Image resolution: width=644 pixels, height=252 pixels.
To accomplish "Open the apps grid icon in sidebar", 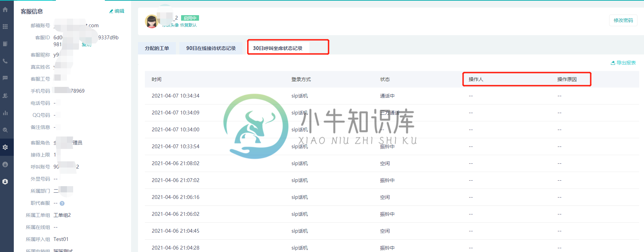I will coord(5,27).
